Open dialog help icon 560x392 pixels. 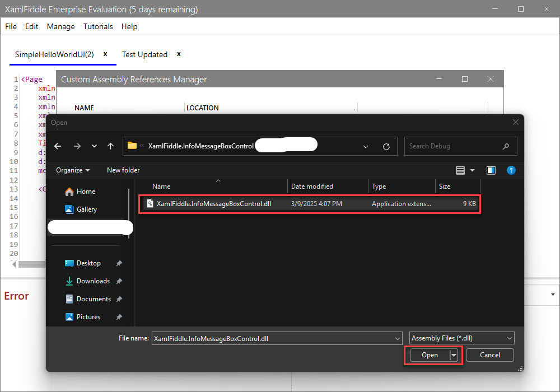tap(511, 170)
